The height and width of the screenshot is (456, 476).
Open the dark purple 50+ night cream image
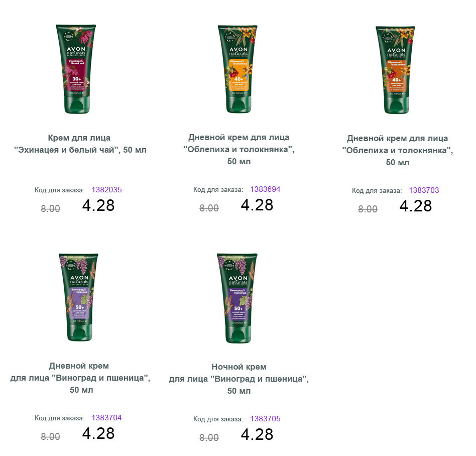(237, 298)
